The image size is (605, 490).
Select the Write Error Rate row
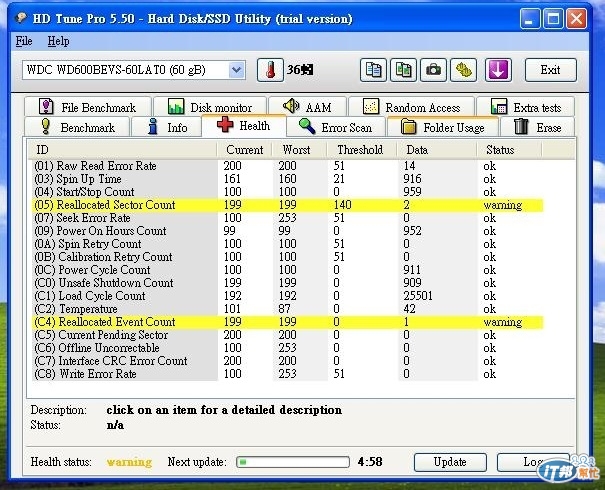[287, 374]
